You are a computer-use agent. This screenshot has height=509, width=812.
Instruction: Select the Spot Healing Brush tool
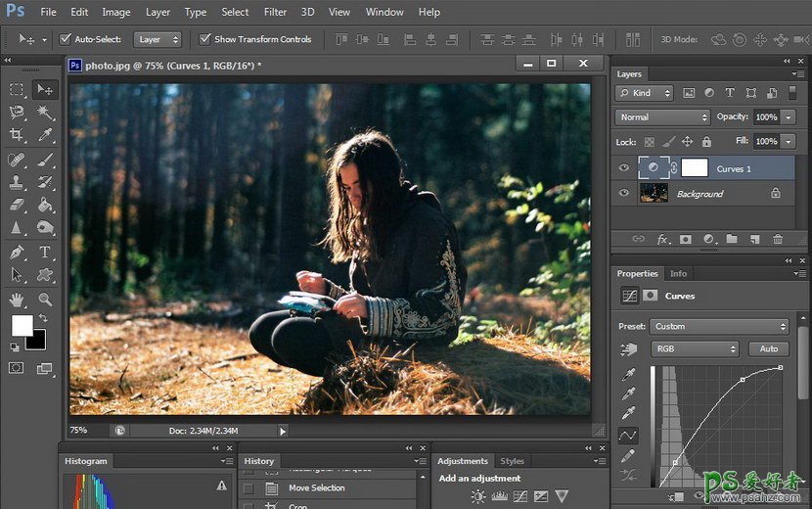click(17, 160)
